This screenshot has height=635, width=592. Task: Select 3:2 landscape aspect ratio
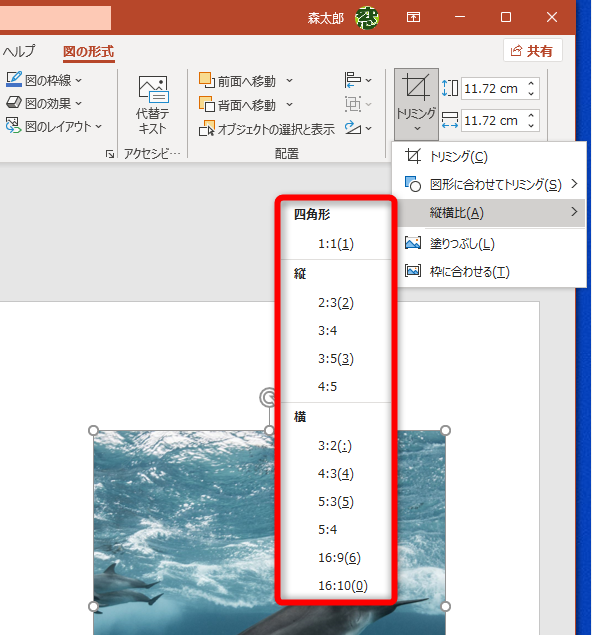point(335,445)
